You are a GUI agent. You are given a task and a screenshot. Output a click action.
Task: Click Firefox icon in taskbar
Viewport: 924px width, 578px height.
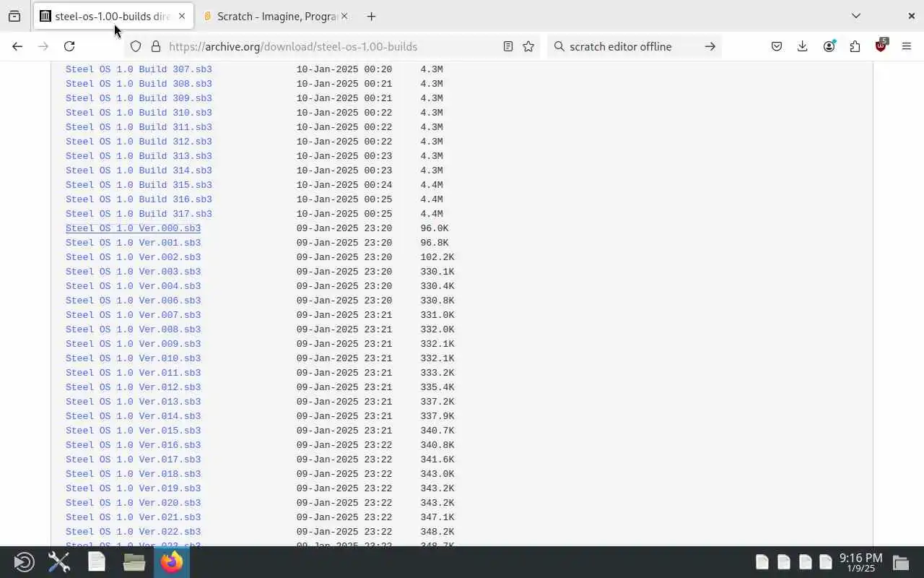[172, 562]
